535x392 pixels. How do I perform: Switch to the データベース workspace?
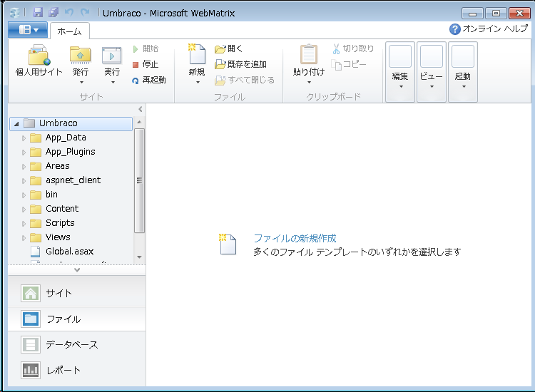pos(77,345)
